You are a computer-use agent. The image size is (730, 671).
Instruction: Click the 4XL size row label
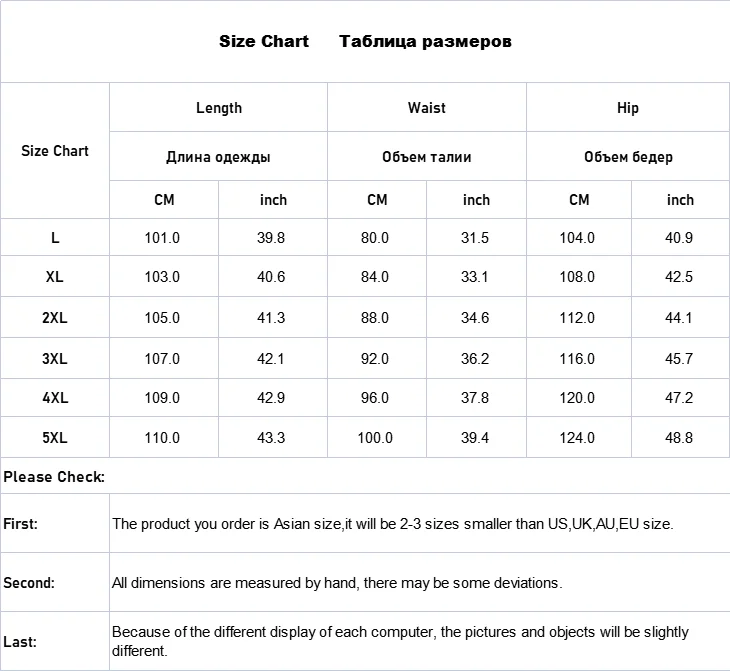tap(55, 398)
